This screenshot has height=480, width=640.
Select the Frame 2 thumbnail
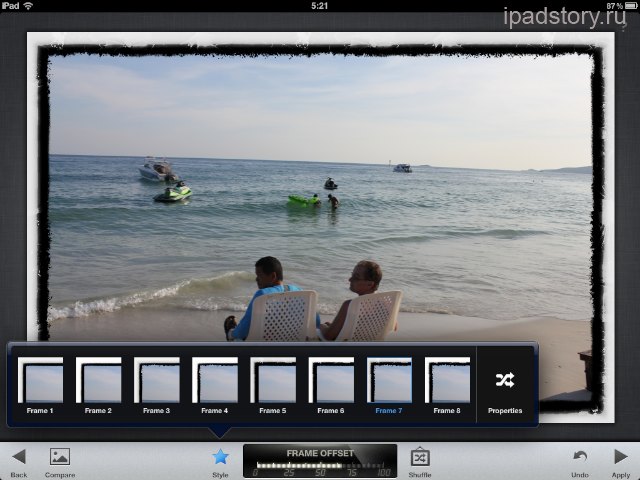(98, 380)
